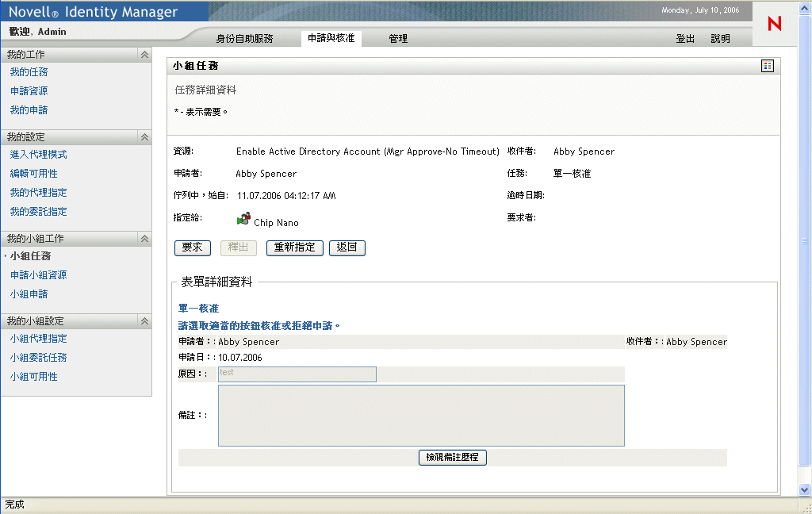Screen dimensions: 812x514
Task: Open 我的任務 in the sidebar
Action: pyautogui.click(x=29, y=72)
